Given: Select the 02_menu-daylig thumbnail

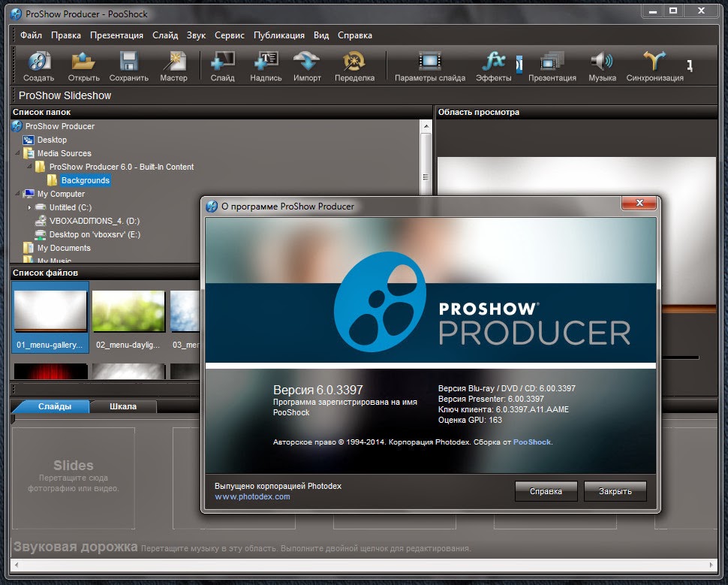Looking at the screenshot, I should point(128,318).
